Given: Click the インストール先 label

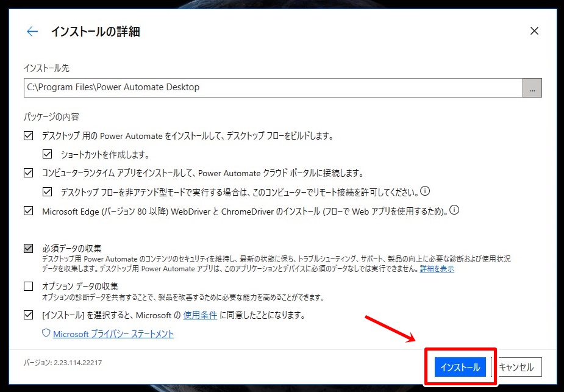Looking at the screenshot, I should tap(46, 68).
